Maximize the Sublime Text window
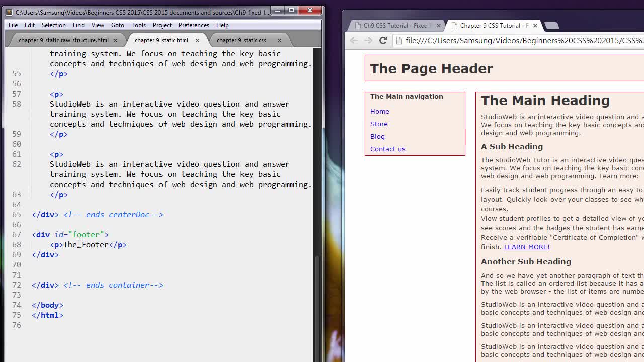This screenshot has height=362, width=644. (x=291, y=11)
